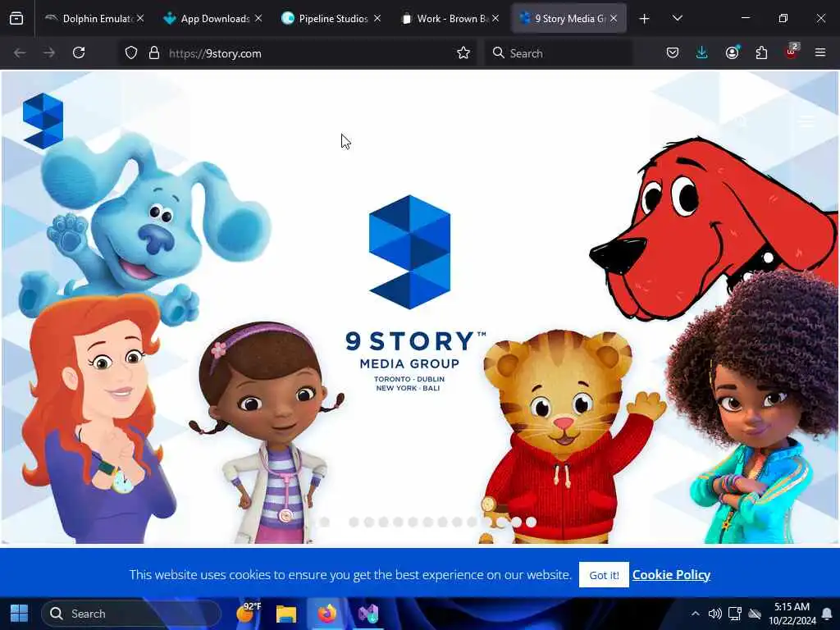The width and height of the screenshot is (840, 630).
Task: Open the Extensions panel
Action: point(761,53)
